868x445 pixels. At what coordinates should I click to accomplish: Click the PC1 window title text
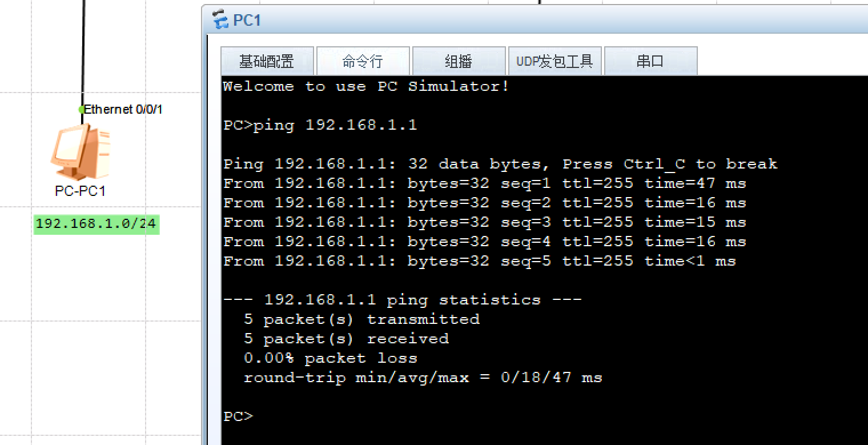[247, 20]
